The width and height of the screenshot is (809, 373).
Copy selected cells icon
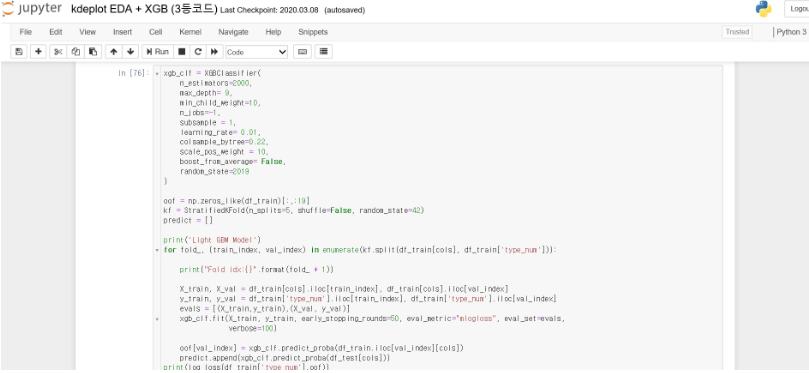coord(75,52)
